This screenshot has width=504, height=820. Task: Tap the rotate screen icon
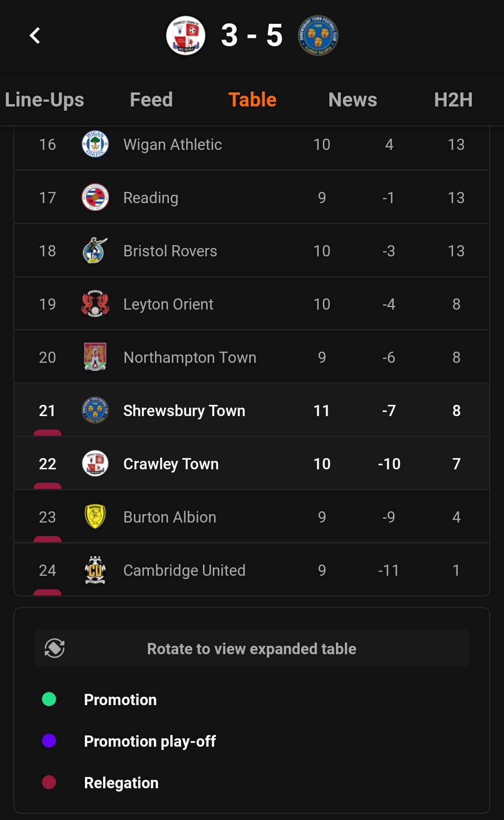coord(55,648)
